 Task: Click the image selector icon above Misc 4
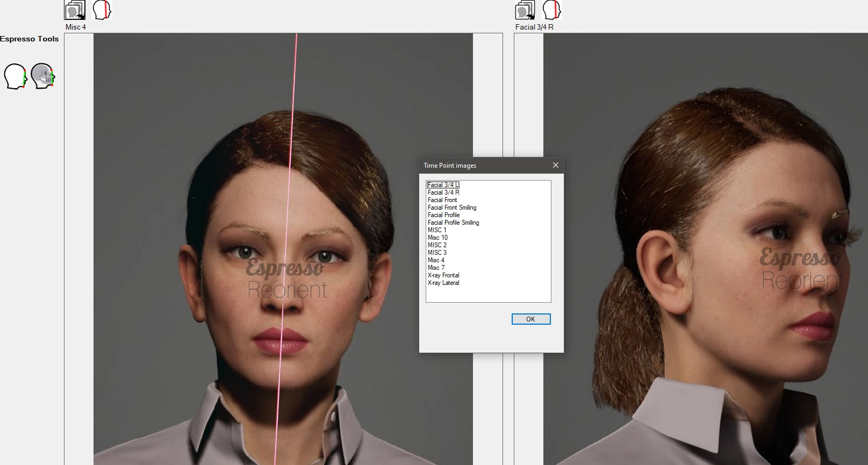(x=75, y=10)
